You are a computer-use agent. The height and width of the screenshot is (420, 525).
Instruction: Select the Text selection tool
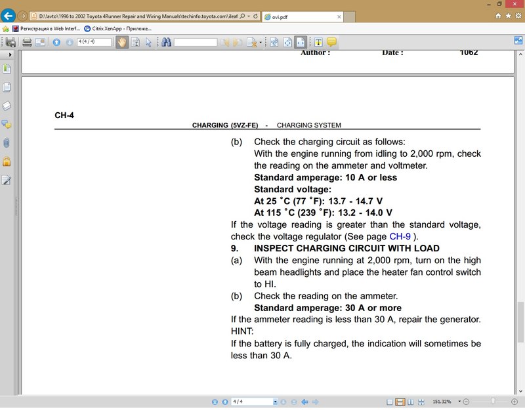[136, 42]
